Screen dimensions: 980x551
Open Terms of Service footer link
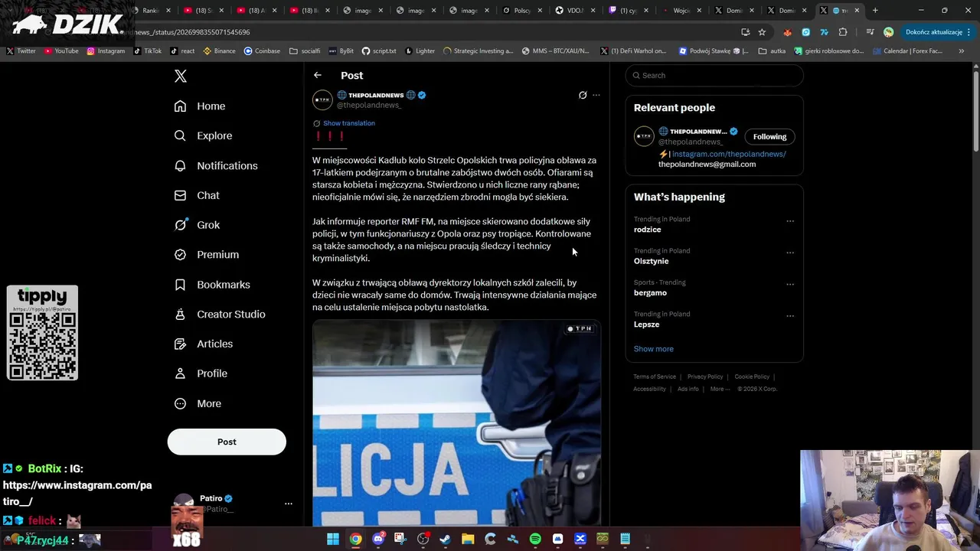pos(655,377)
